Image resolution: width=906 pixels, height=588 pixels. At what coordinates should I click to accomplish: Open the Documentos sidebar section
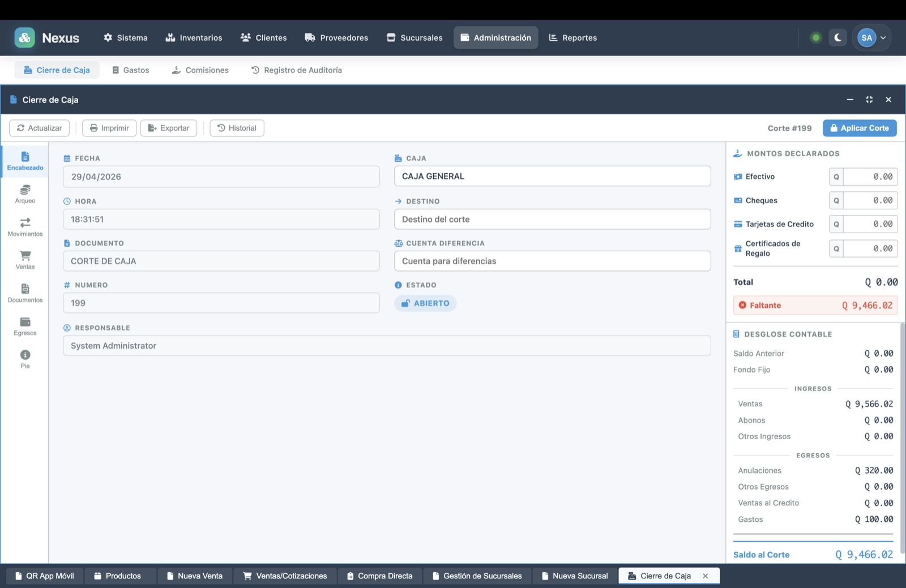click(25, 293)
